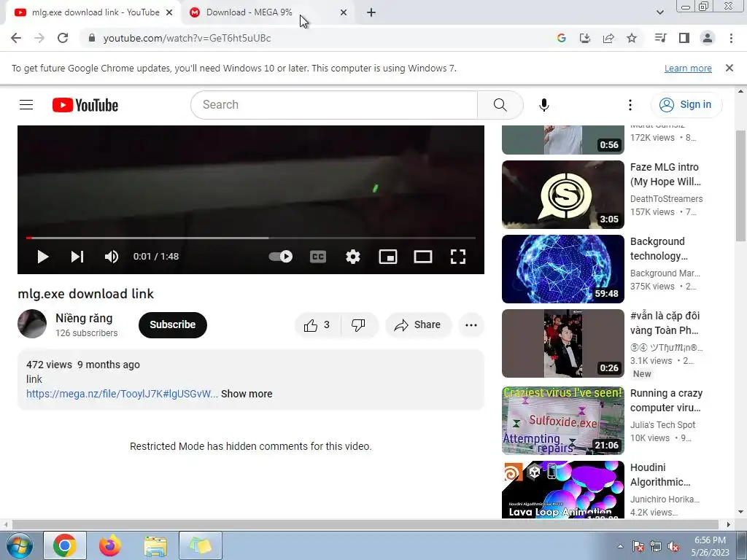Bookmark this page with the star icon
Image resolution: width=747 pixels, height=560 pixels.
click(632, 38)
